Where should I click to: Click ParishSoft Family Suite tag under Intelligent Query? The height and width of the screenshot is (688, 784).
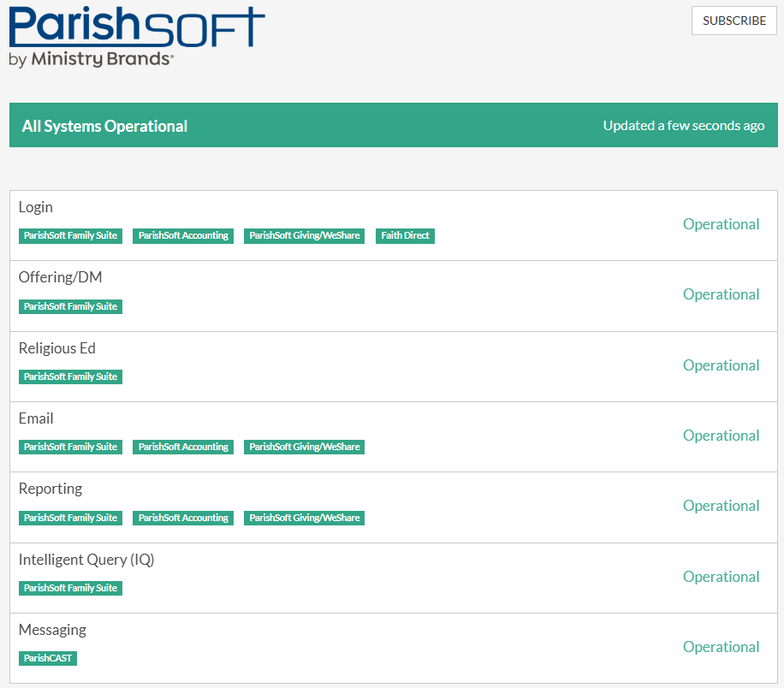(70, 588)
